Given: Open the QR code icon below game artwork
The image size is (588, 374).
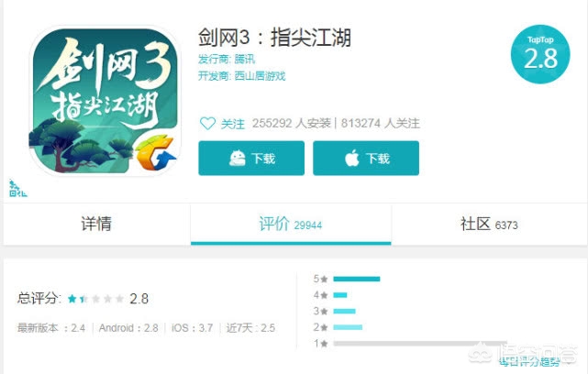Looking at the screenshot, I should (x=17, y=189).
